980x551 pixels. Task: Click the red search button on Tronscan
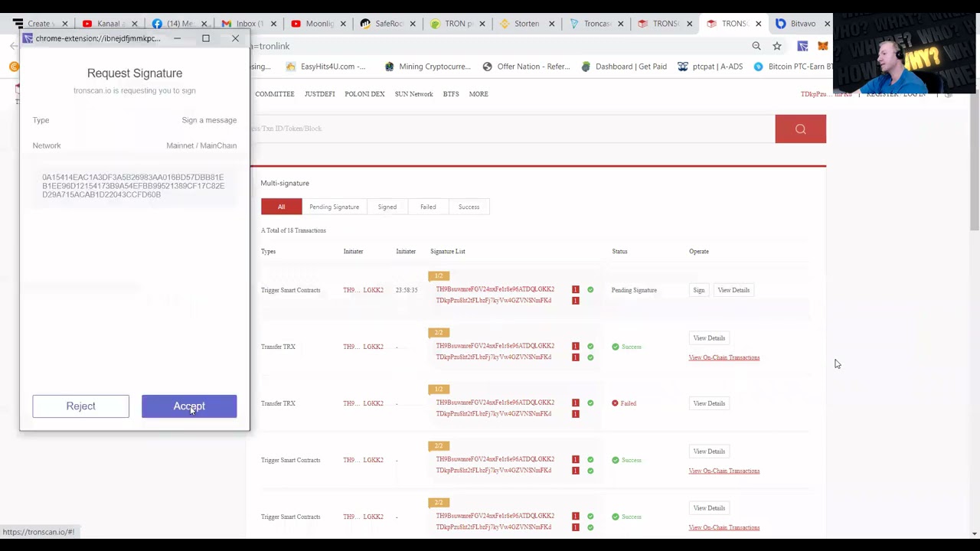(x=800, y=129)
